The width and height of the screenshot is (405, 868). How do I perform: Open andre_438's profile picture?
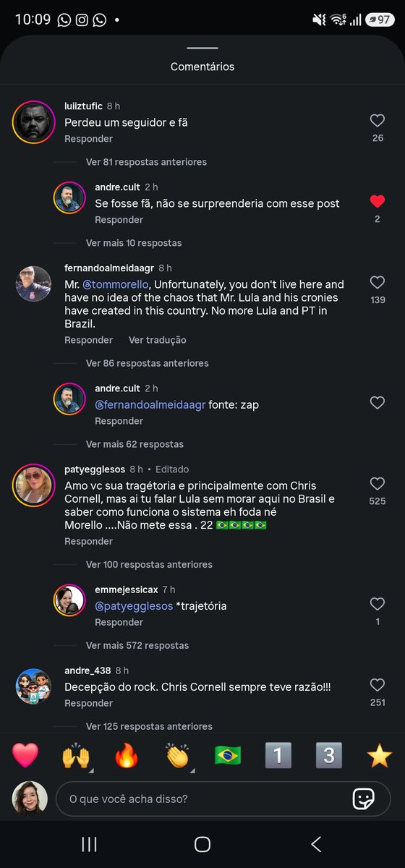[x=33, y=686]
